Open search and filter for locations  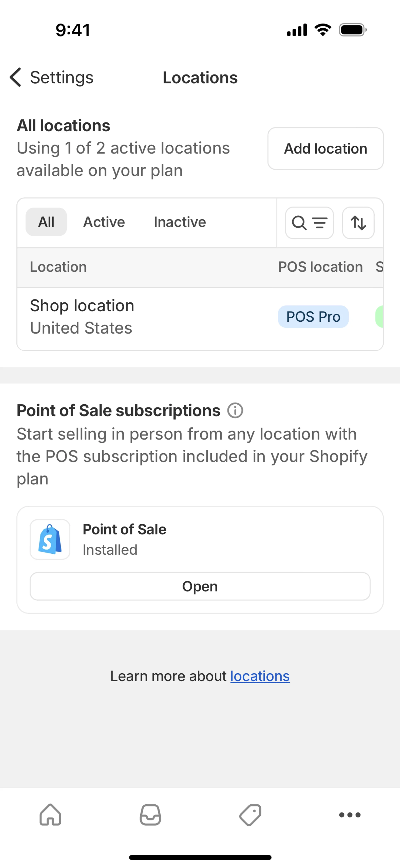coord(309,223)
